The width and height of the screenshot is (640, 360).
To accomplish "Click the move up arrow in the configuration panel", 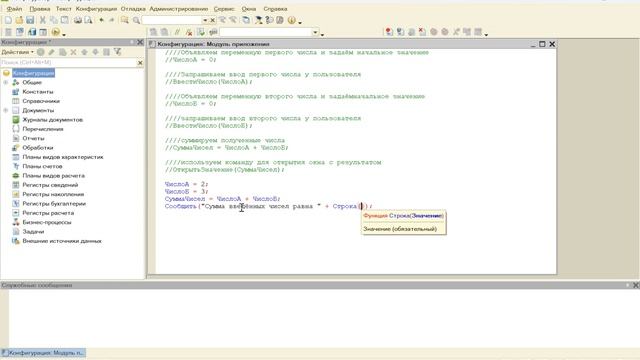I will point(84,52).
